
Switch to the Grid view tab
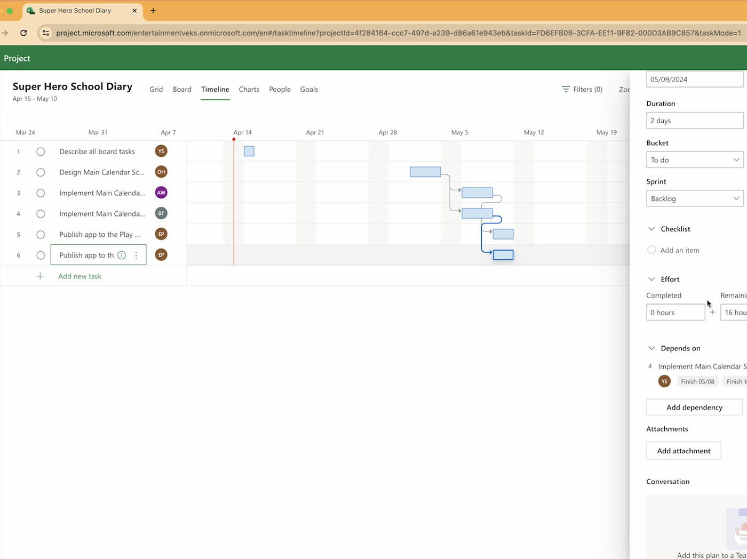pos(156,90)
